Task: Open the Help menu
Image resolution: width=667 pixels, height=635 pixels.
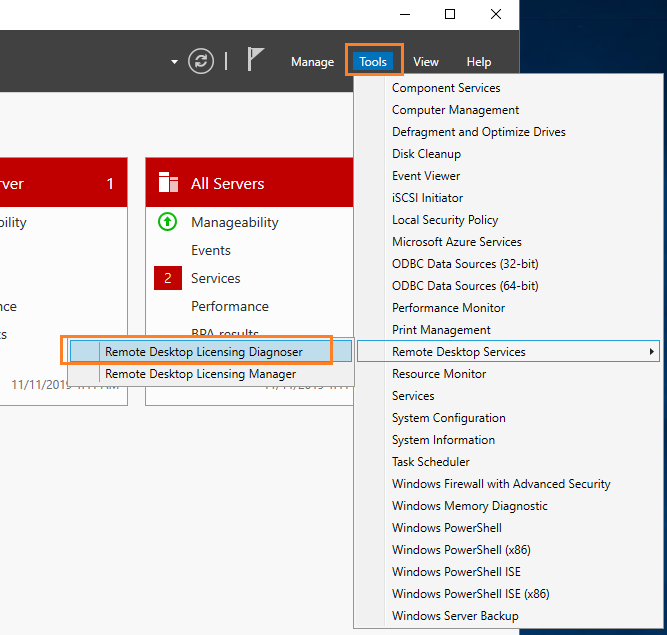Action: click(479, 62)
